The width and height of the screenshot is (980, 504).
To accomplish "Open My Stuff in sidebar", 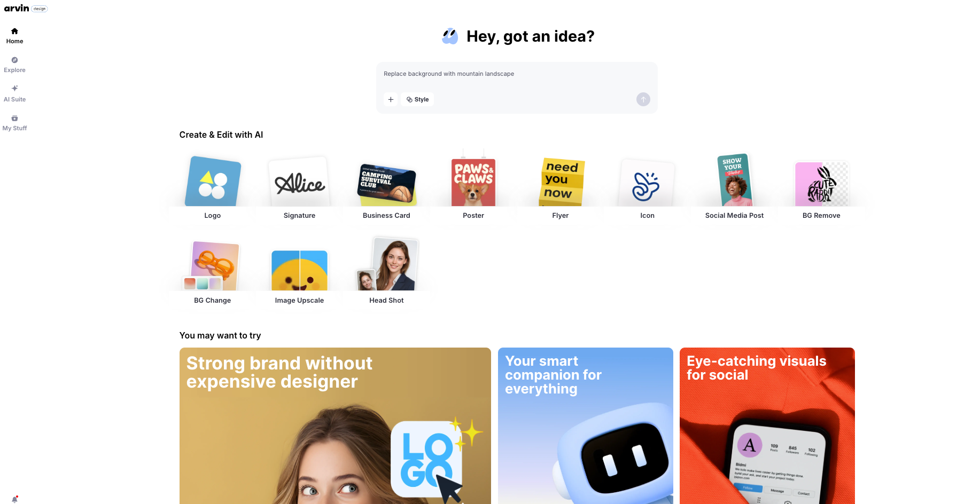I will coord(14,123).
